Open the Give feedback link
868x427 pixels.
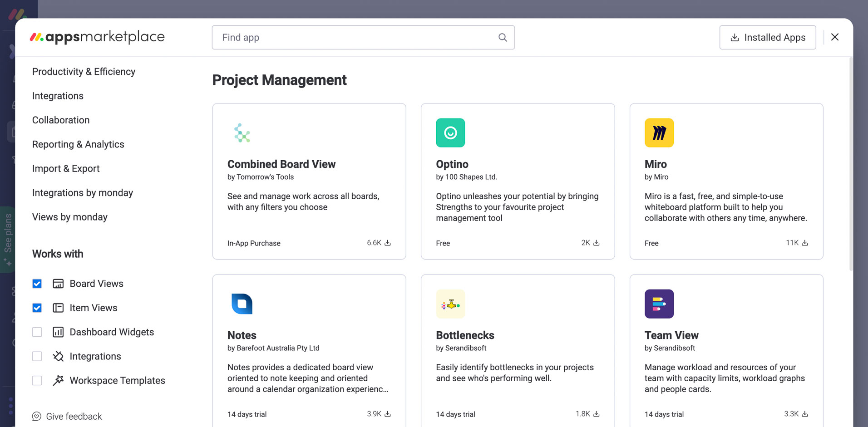pyautogui.click(x=67, y=416)
